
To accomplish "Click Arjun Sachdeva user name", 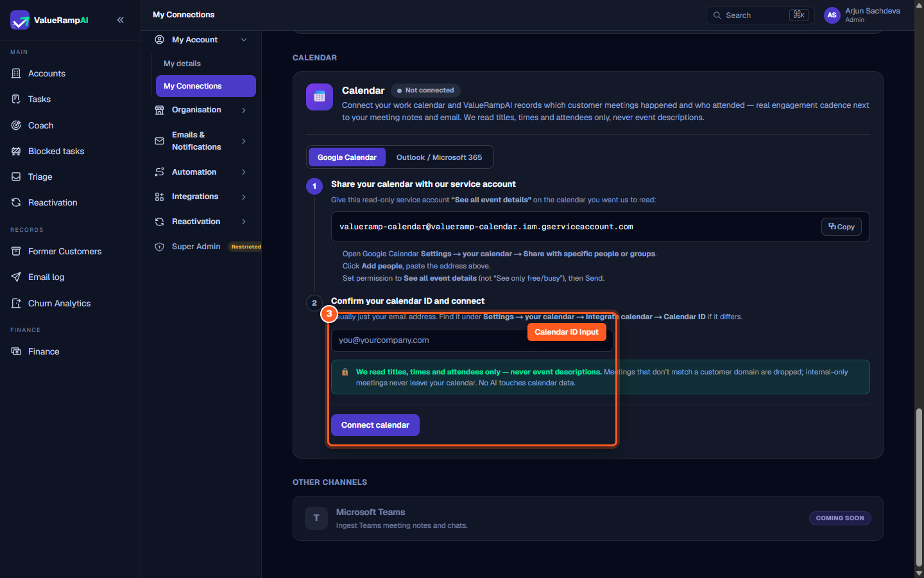I will (x=873, y=11).
